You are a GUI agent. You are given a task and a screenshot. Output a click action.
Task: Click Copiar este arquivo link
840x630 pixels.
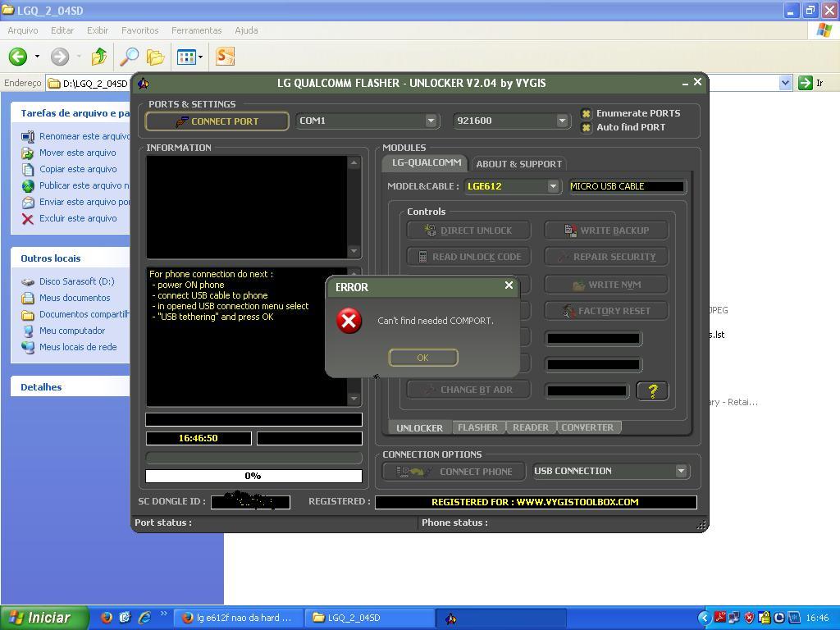click(x=78, y=169)
